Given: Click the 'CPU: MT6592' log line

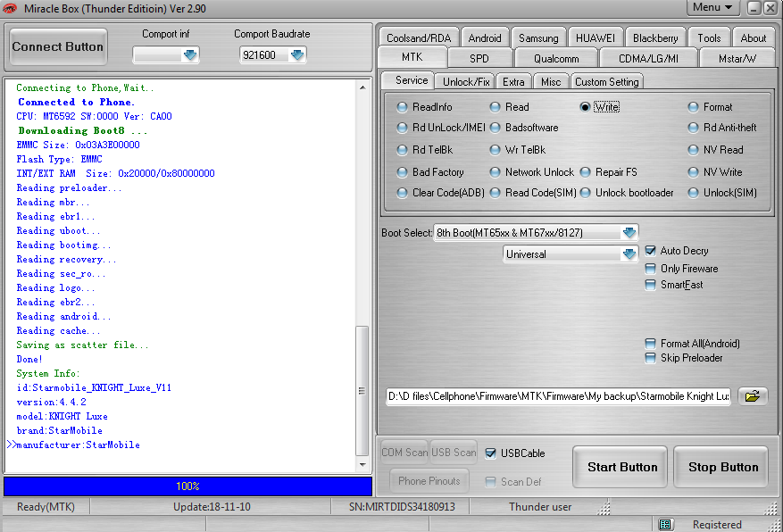Looking at the screenshot, I should pos(94,116).
